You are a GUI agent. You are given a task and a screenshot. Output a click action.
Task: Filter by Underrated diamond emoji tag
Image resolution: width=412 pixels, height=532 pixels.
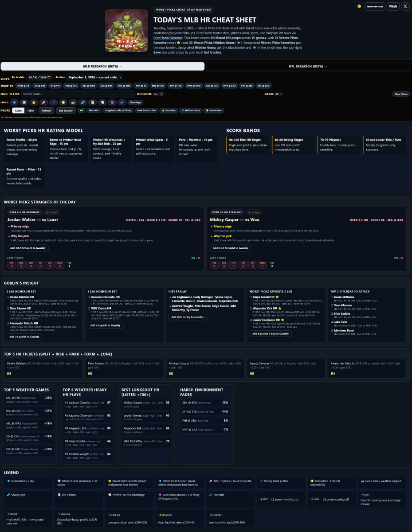15,102
